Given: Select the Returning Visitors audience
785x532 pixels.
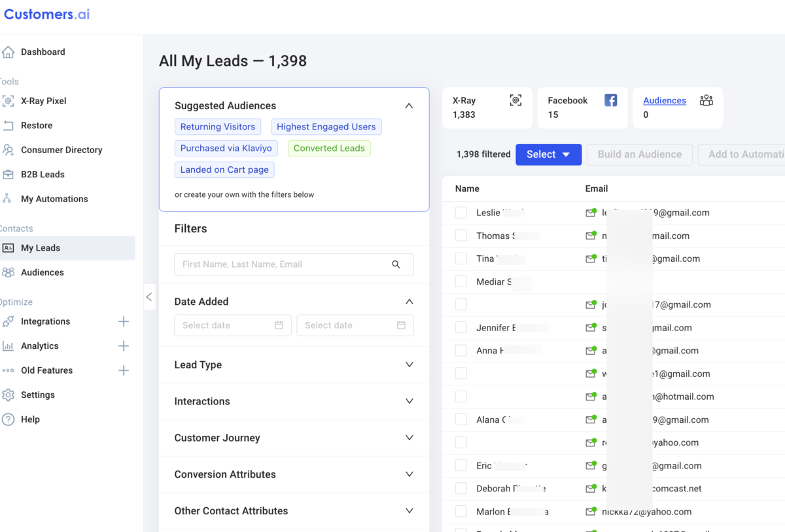Looking at the screenshot, I should [218, 127].
